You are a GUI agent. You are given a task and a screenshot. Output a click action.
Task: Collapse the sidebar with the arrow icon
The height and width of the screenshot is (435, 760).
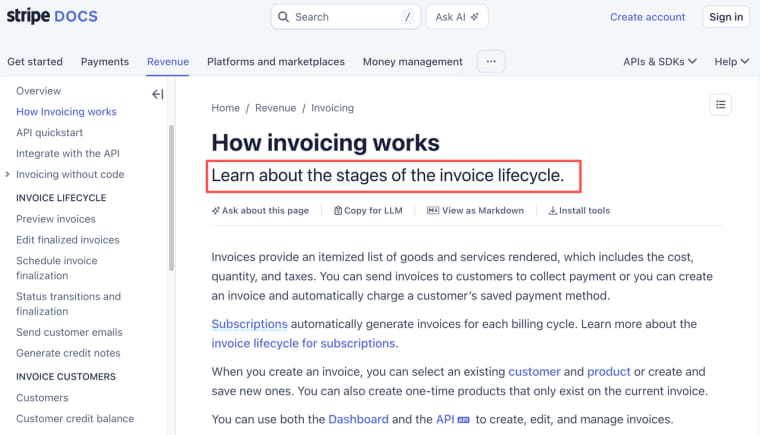coord(158,94)
